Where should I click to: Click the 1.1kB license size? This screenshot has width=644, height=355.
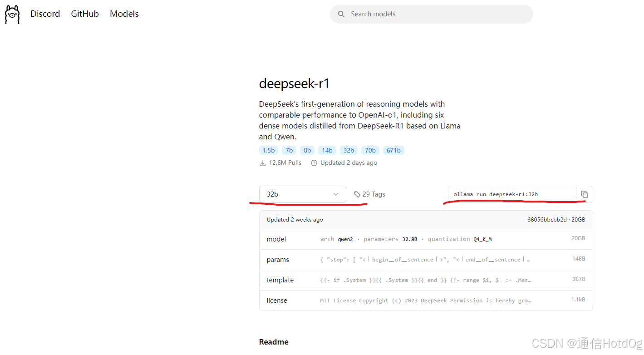[x=578, y=300]
